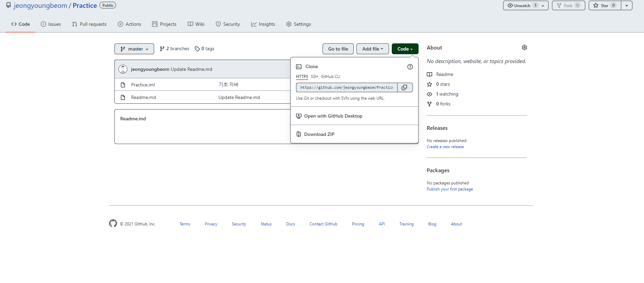Collapse the green Code dropdown
The image size is (644, 283).
tap(405, 49)
